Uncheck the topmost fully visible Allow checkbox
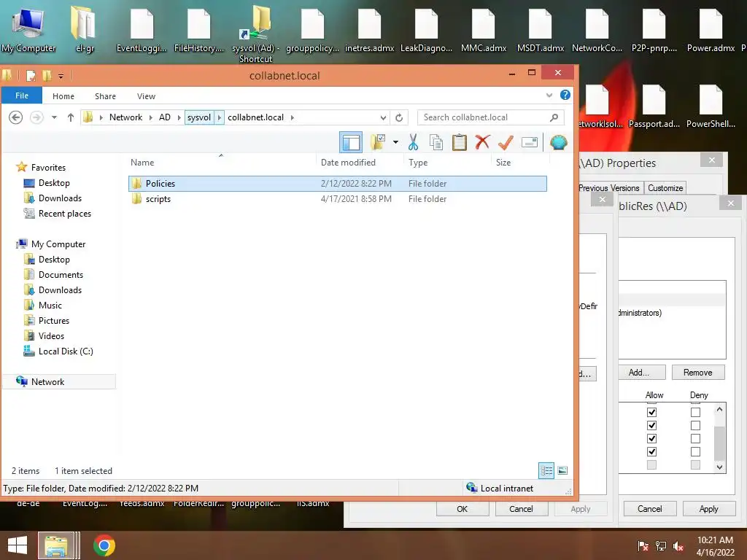 (651, 412)
